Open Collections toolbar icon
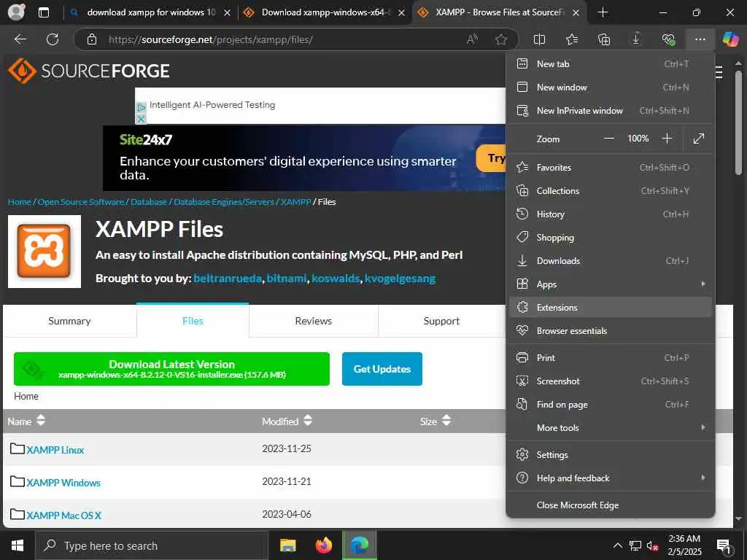Image resolution: width=747 pixels, height=560 pixels. [x=603, y=39]
